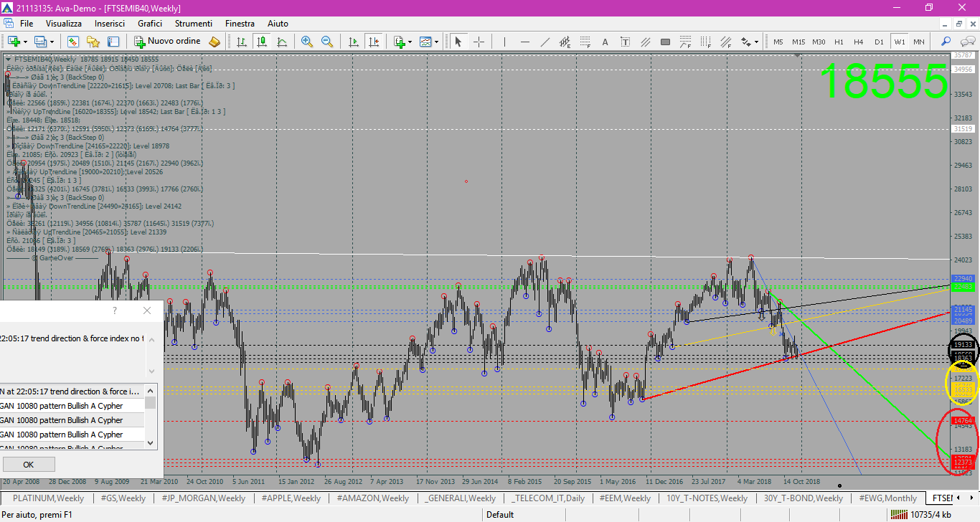Click the Nuovo ordine button

tap(167, 42)
